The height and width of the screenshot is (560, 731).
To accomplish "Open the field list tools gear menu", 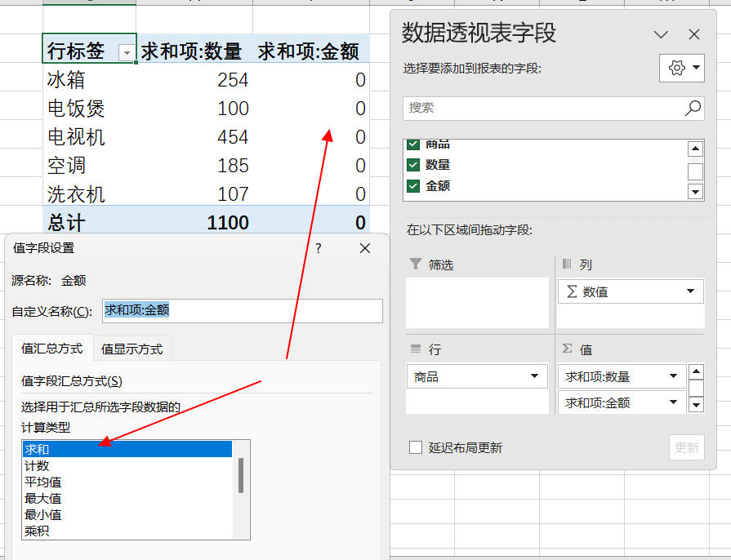I will 681,68.
